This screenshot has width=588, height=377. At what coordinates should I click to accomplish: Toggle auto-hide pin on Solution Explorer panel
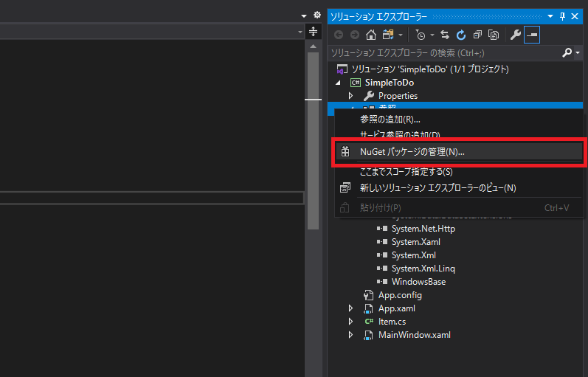point(562,15)
